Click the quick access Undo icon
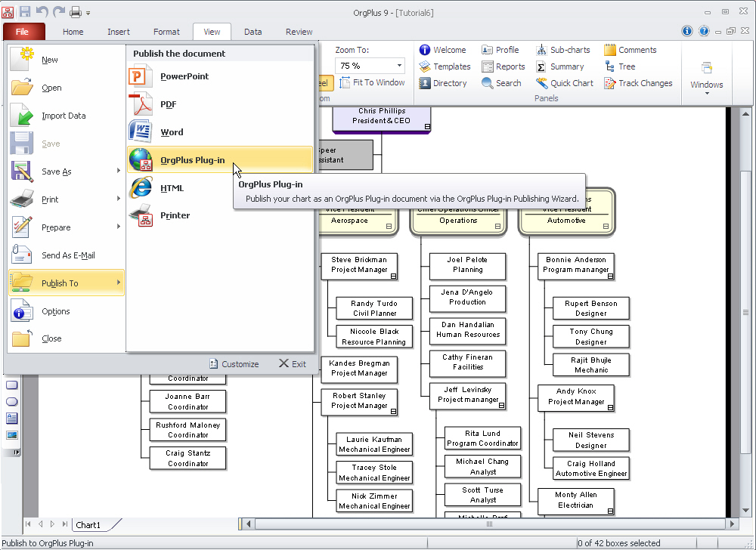This screenshot has height=550, width=756. coord(42,11)
